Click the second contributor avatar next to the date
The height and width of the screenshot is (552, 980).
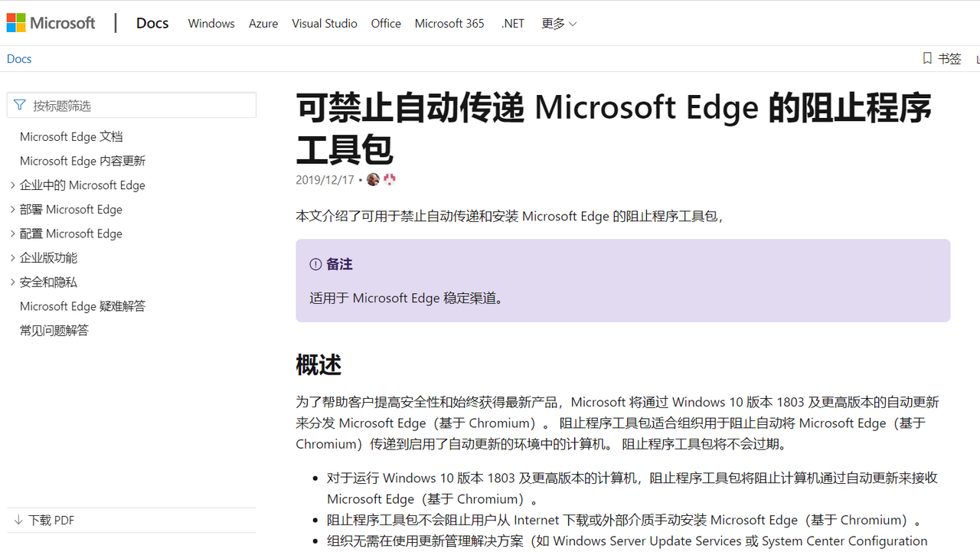click(390, 179)
